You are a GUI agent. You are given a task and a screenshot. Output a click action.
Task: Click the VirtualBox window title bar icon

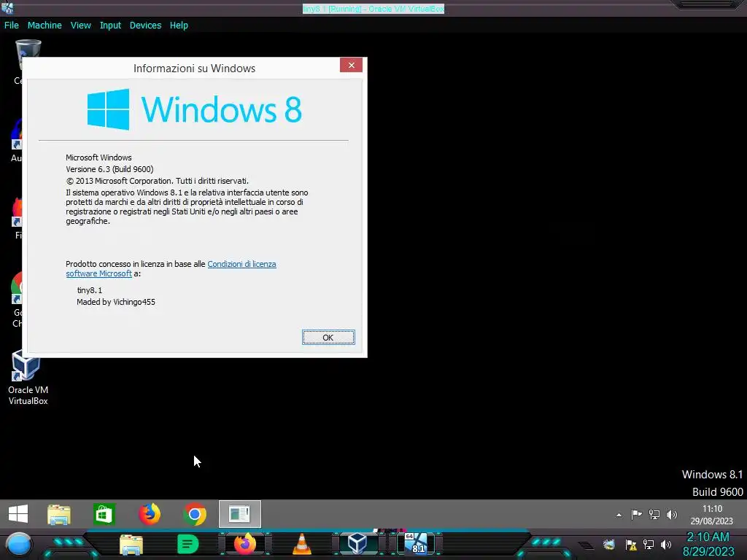(7, 7)
